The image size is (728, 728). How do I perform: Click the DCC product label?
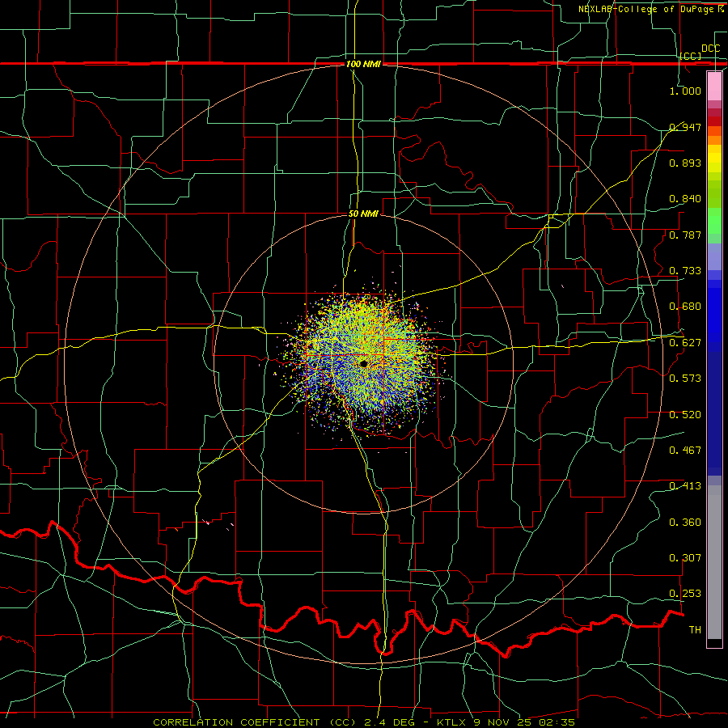click(710, 49)
